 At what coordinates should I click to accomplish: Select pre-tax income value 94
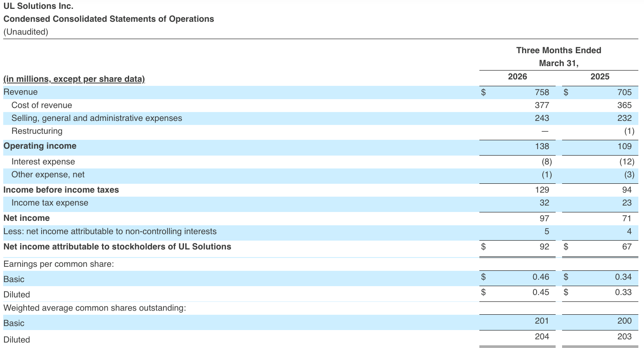(x=627, y=190)
